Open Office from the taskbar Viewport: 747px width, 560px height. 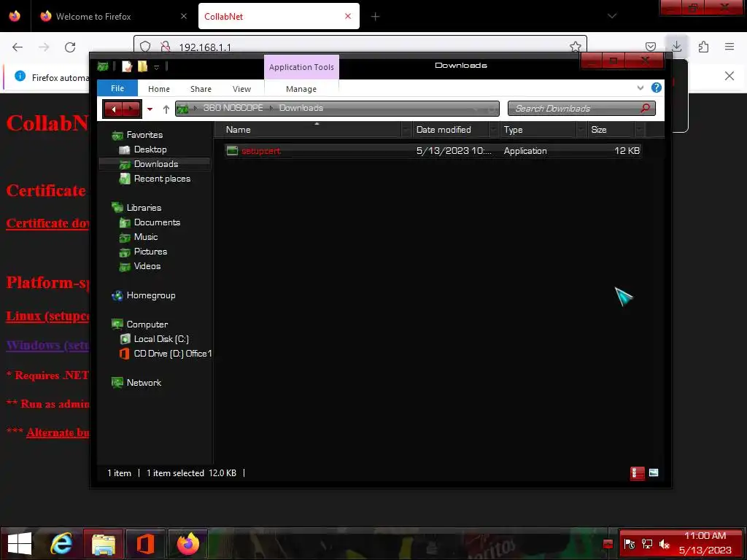click(145, 544)
